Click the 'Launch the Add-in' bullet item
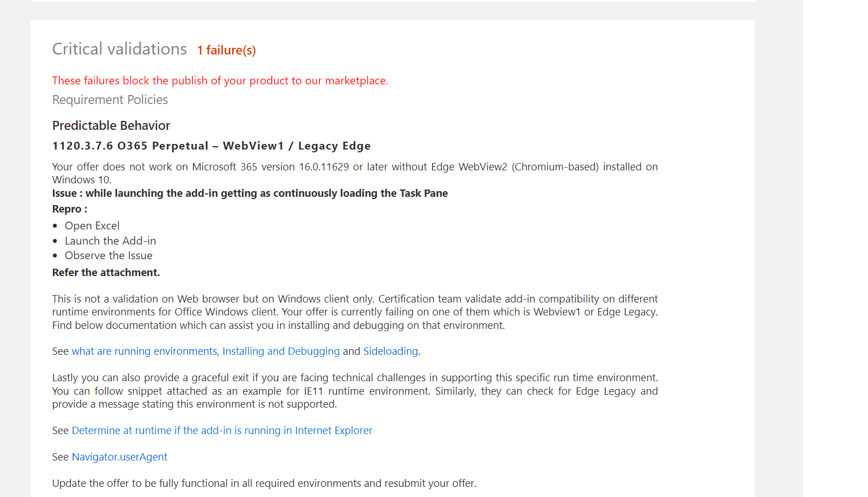868x497 pixels. pyautogui.click(x=110, y=241)
